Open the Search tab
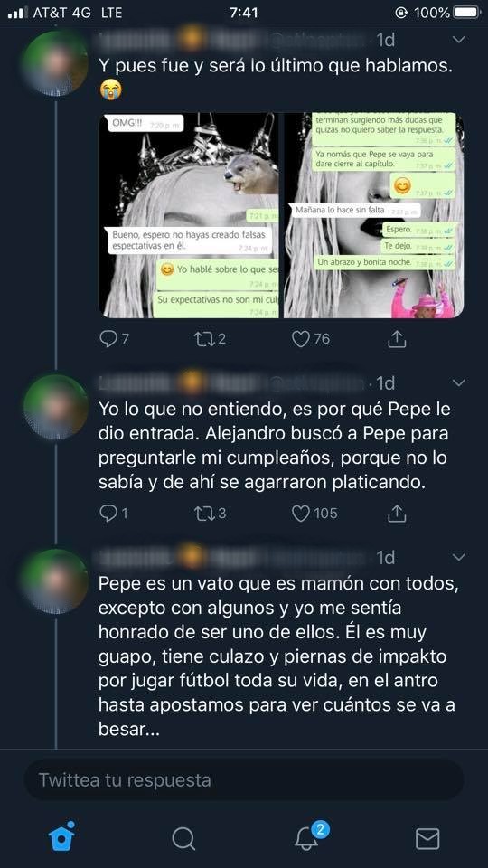Screen dimensions: 488x868 point(183,839)
